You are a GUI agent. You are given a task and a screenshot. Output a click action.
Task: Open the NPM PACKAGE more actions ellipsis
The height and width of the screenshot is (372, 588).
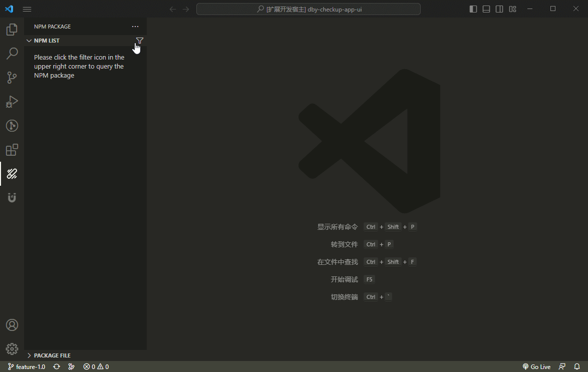pyautogui.click(x=135, y=27)
